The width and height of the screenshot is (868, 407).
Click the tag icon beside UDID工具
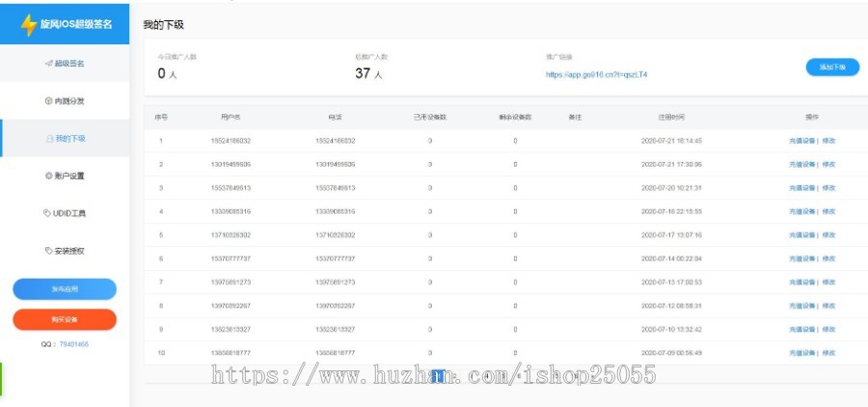tap(47, 213)
